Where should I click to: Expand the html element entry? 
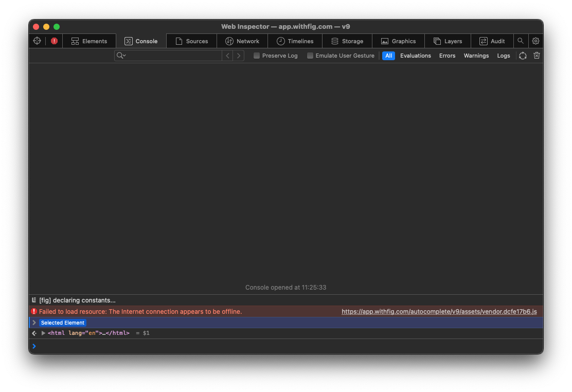click(x=43, y=333)
